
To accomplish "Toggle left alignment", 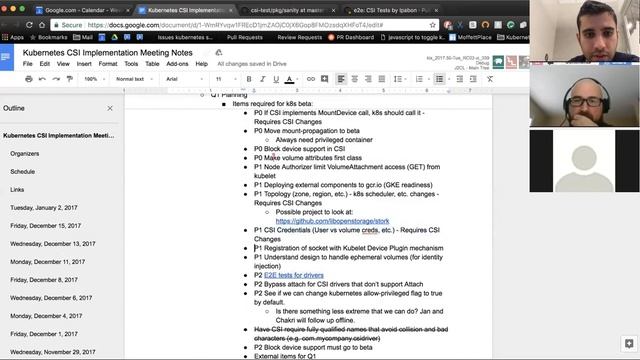I will 341,79.
